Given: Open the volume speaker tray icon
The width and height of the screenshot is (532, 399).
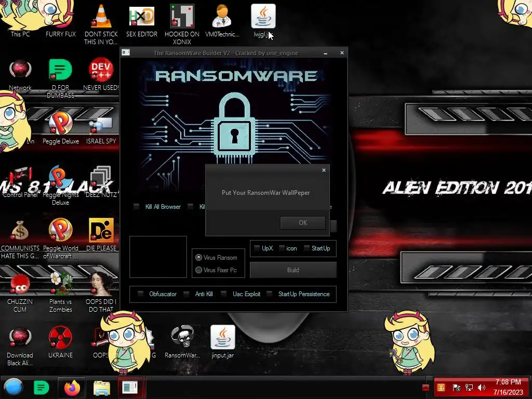Looking at the screenshot, I should (481, 388).
